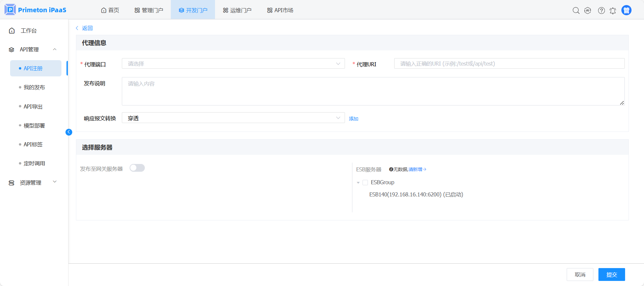The image size is (644, 286).
Task: Click the 提交 button
Action: click(x=611, y=275)
